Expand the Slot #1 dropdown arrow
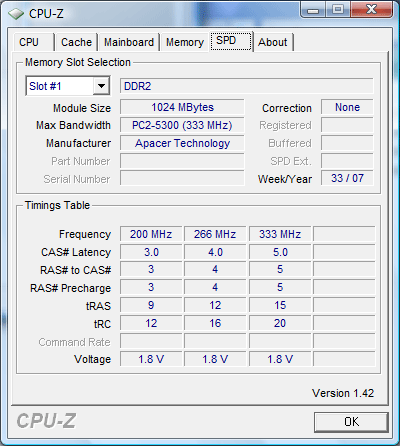This screenshot has width=400, height=446. pyautogui.click(x=101, y=86)
